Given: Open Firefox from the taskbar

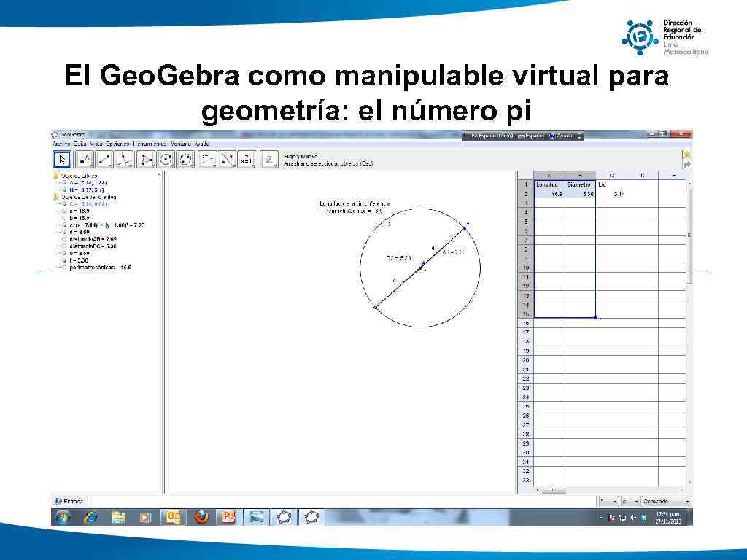Looking at the screenshot, I should pyautogui.click(x=201, y=517).
